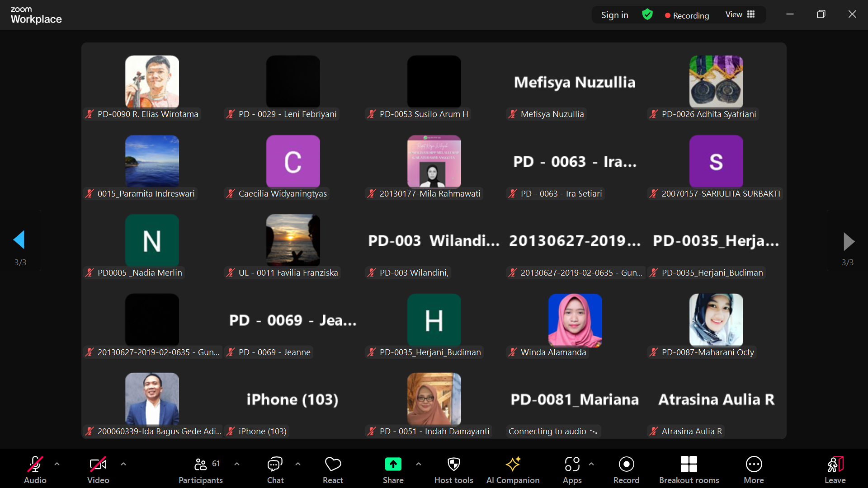This screenshot has height=488, width=868.
Task: Select Winda Alamanda's video tile
Action: point(575,321)
